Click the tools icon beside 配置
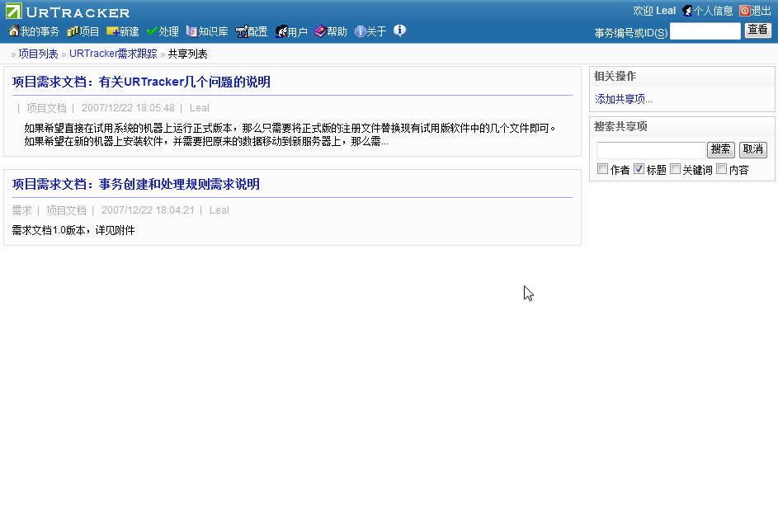778x532 pixels. 242,32
